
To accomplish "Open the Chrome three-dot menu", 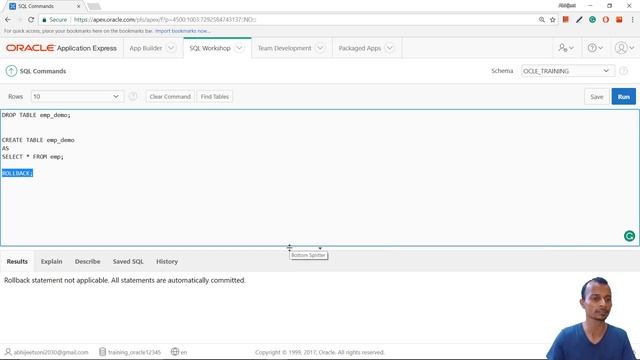I will 632,20.
